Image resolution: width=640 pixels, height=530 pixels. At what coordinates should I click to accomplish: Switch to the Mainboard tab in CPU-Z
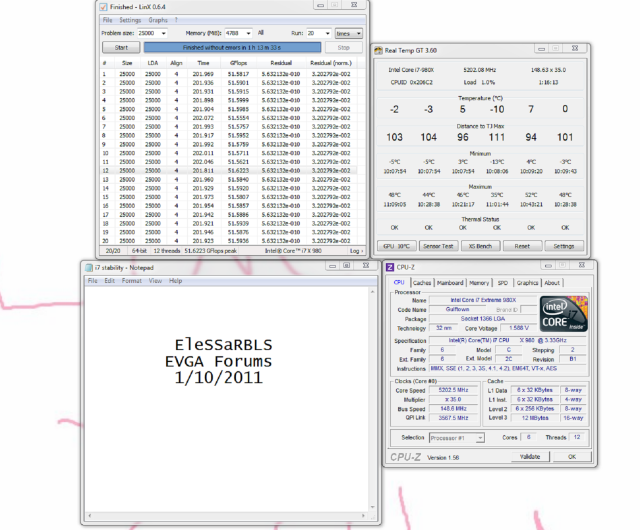tap(450, 283)
